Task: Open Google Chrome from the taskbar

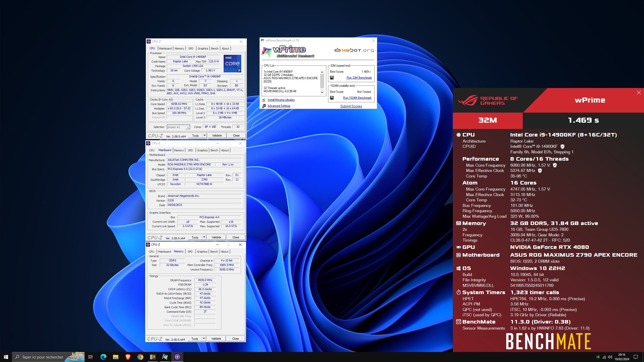Action: (x=140, y=357)
